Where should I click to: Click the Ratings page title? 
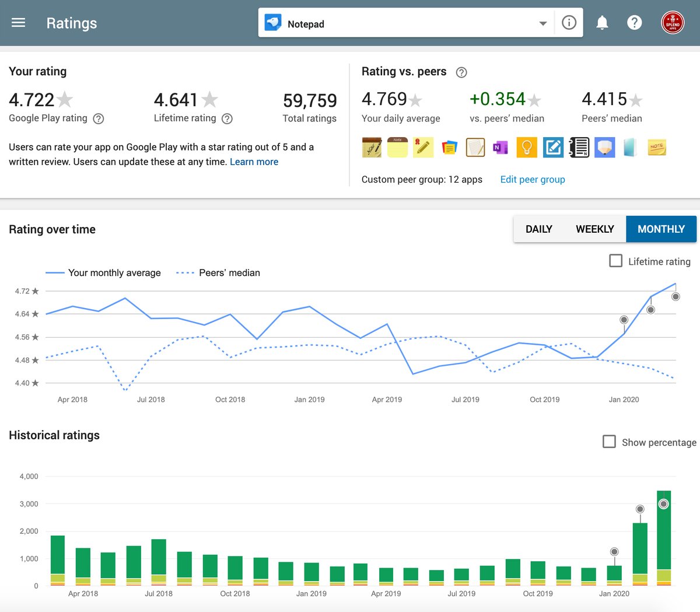[x=72, y=23]
